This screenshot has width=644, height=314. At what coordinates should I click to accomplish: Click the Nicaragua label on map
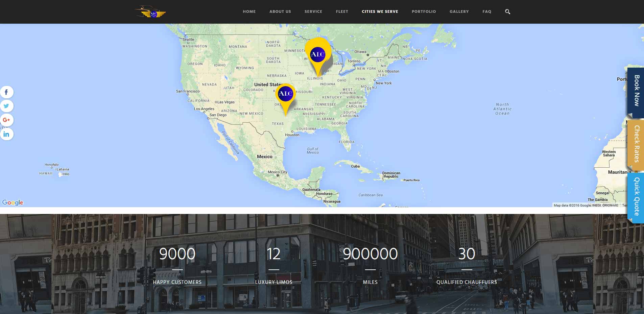pos(332,201)
